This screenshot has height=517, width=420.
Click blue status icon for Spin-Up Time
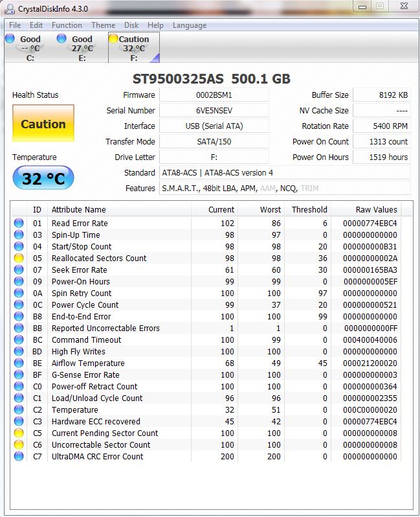19,235
